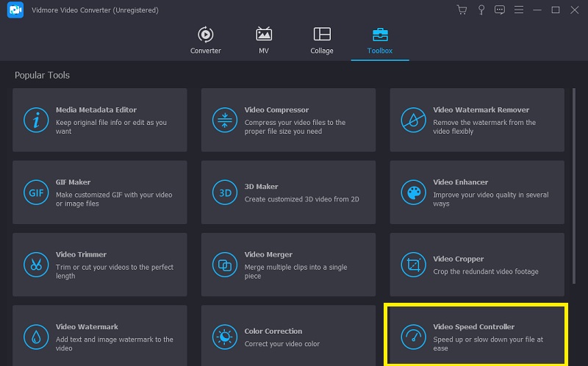Select the Video Merger icon
Viewport: 588px width, 366px height.
click(223, 264)
